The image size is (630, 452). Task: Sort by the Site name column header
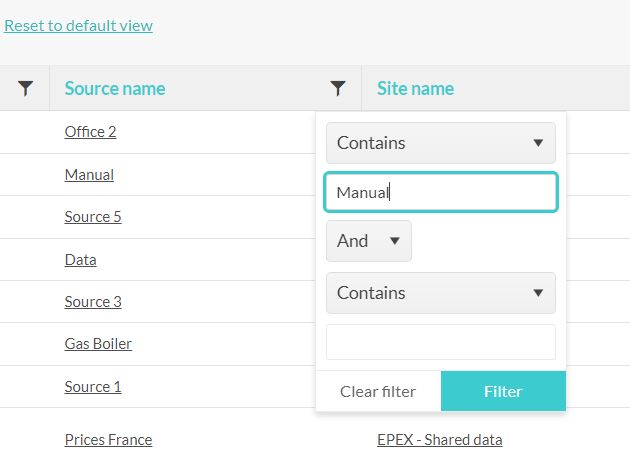tap(415, 88)
